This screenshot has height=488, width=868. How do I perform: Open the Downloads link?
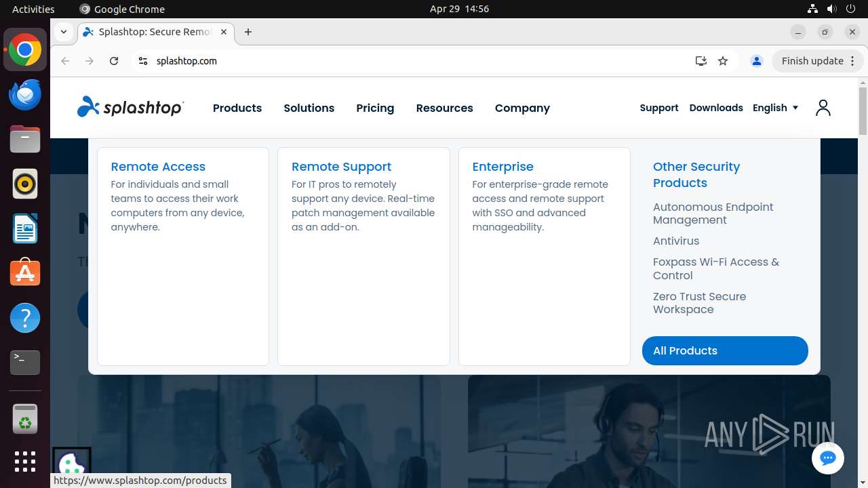click(x=716, y=108)
